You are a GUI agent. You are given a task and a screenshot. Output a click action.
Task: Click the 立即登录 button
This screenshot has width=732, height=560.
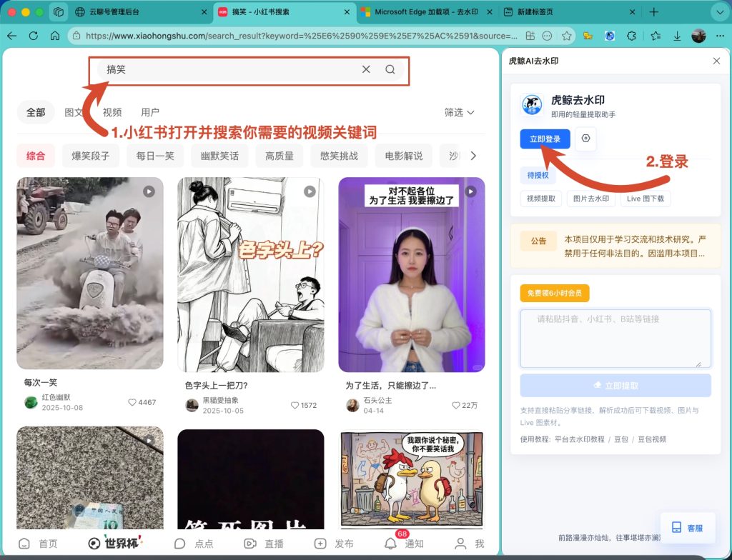545,139
